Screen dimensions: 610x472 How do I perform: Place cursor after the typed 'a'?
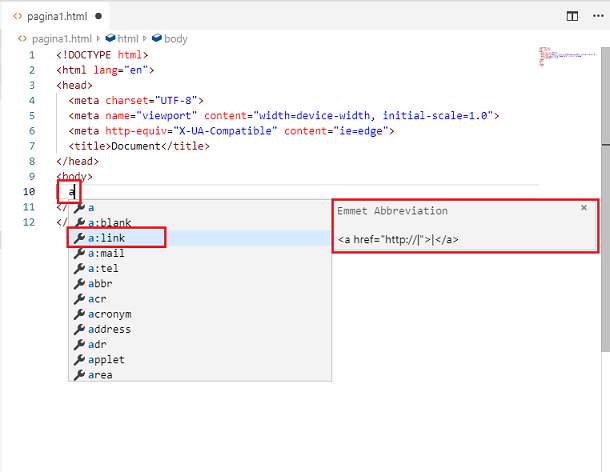(75, 191)
